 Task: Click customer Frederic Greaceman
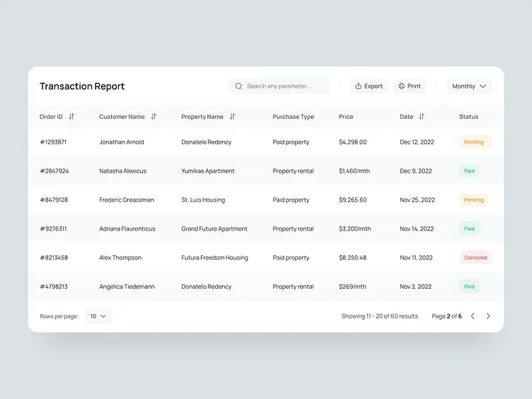(127, 199)
